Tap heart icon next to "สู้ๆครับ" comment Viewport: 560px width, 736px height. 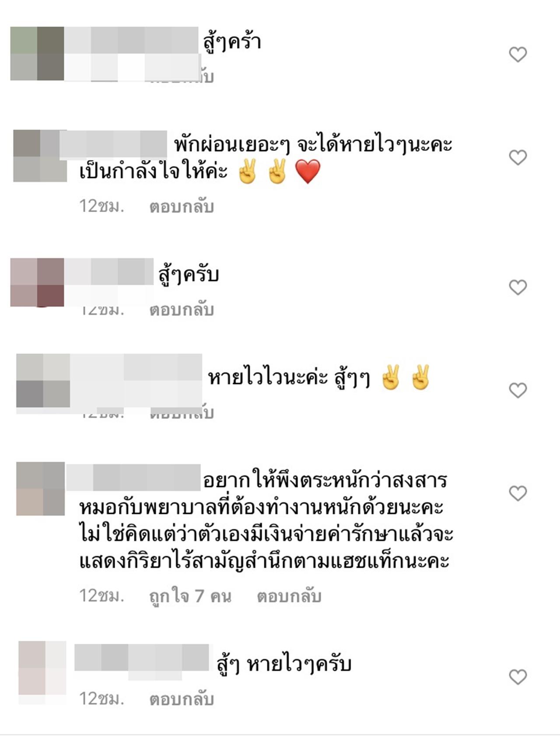pyautogui.click(x=518, y=287)
